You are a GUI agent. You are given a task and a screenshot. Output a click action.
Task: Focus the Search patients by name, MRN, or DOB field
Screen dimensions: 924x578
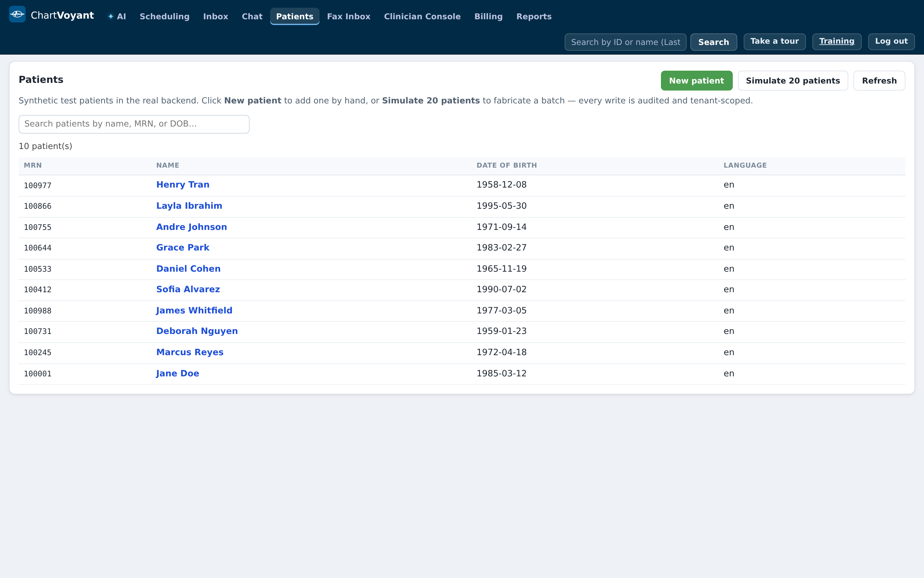pyautogui.click(x=134, y=124)
